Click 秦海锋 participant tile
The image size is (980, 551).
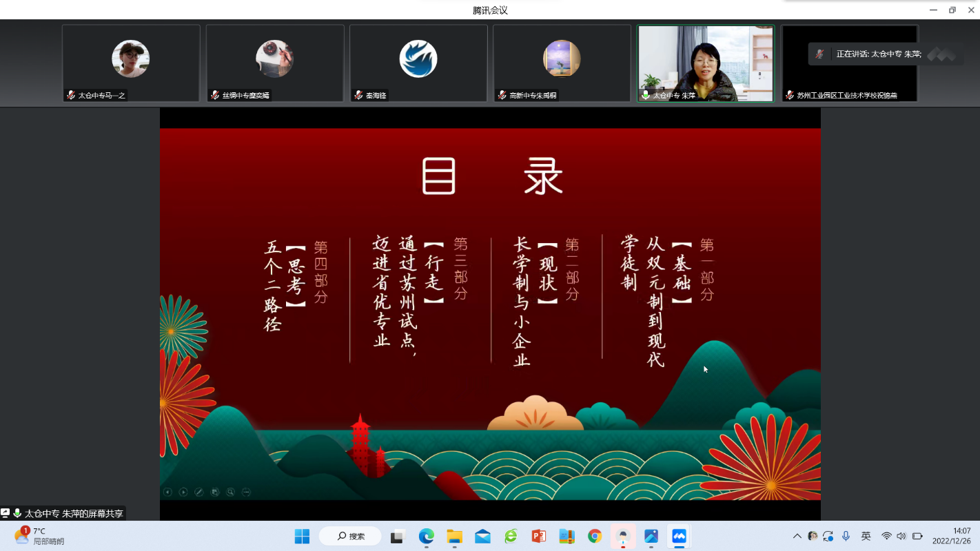pos(418,63)
